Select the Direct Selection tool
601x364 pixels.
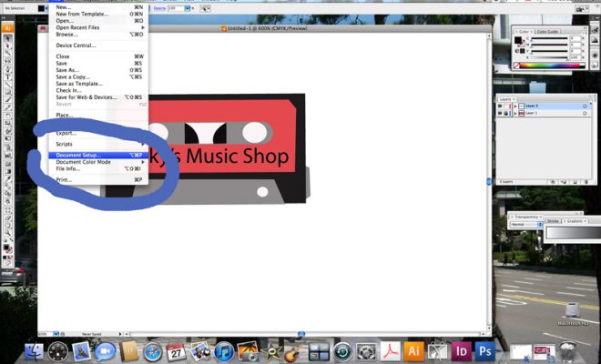(x=7, y=46)
